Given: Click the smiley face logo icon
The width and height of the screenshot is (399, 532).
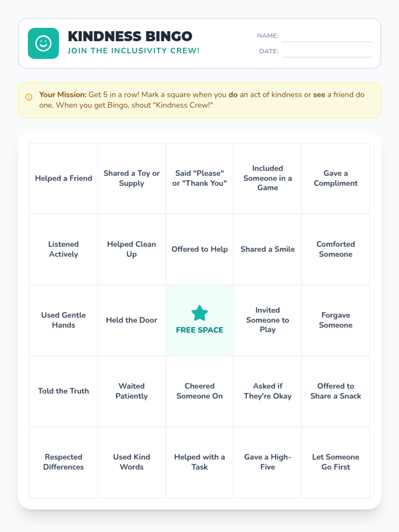Looking at the screenshot, I should tap(43, 43).
